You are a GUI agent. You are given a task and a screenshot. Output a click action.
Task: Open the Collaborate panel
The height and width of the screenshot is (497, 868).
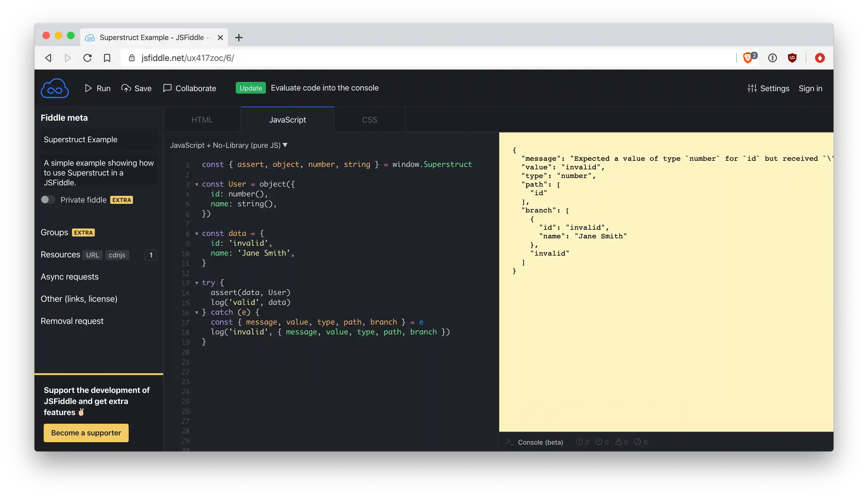[x=190, y=88]
